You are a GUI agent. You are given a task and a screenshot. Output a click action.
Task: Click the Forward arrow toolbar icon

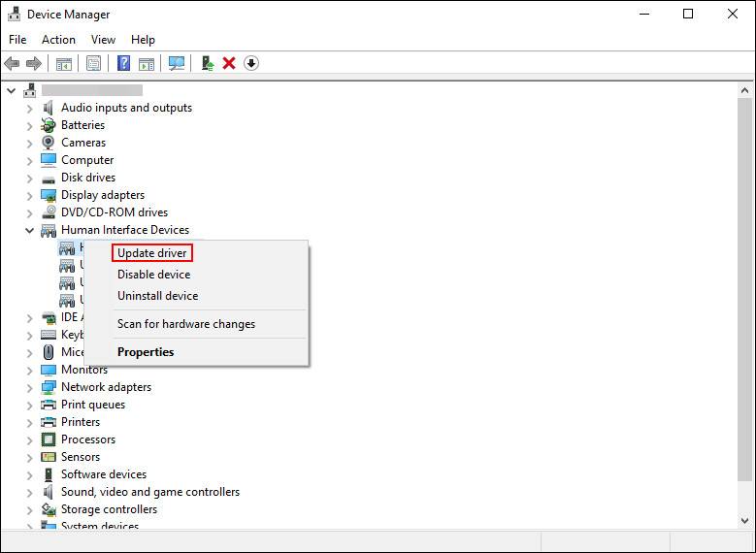click(34, 63)
